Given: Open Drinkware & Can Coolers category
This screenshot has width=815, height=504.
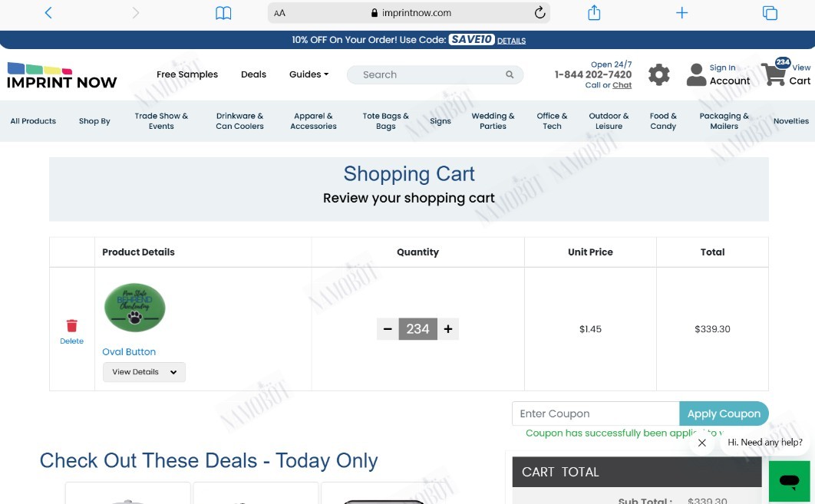Looking at the screenshot, I should tap(239, 121).
